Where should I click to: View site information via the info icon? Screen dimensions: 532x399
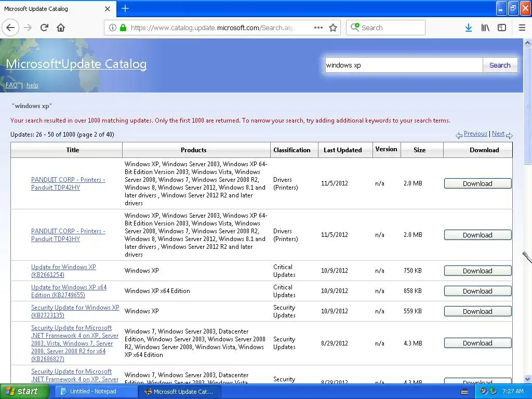113,28
